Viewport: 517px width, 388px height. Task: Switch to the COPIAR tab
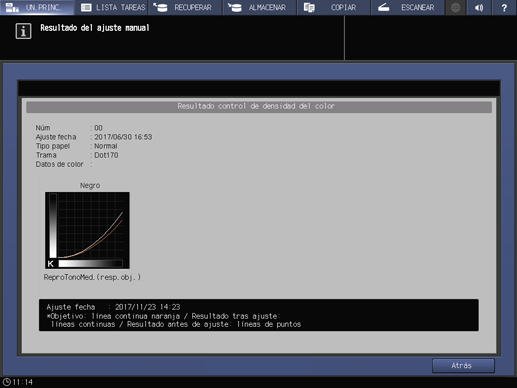pyautogui.click(x=334, y=7)
